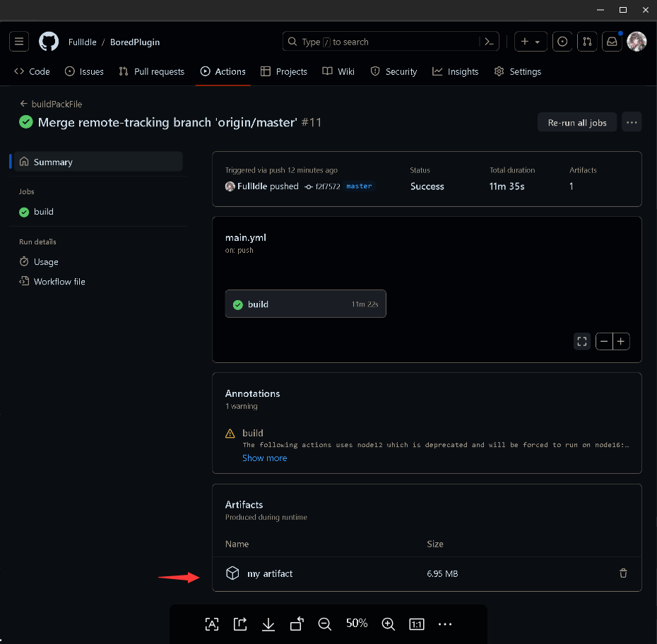Maximize the image viewer window

(623, 10)
